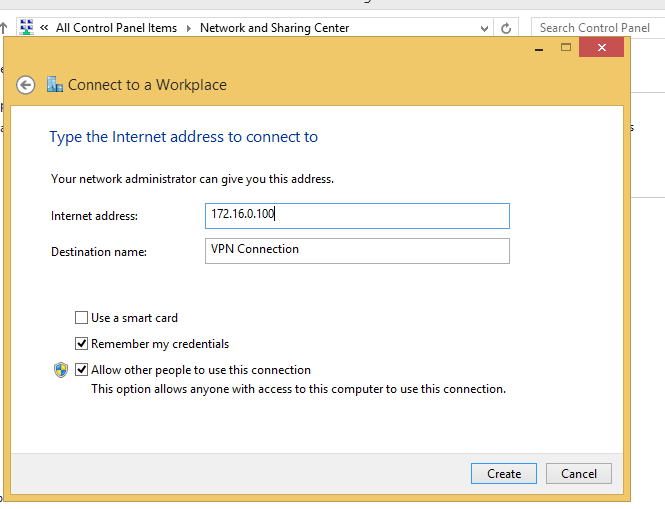Click the 'This option allows anyone with access' description

(x=299, y=389)
